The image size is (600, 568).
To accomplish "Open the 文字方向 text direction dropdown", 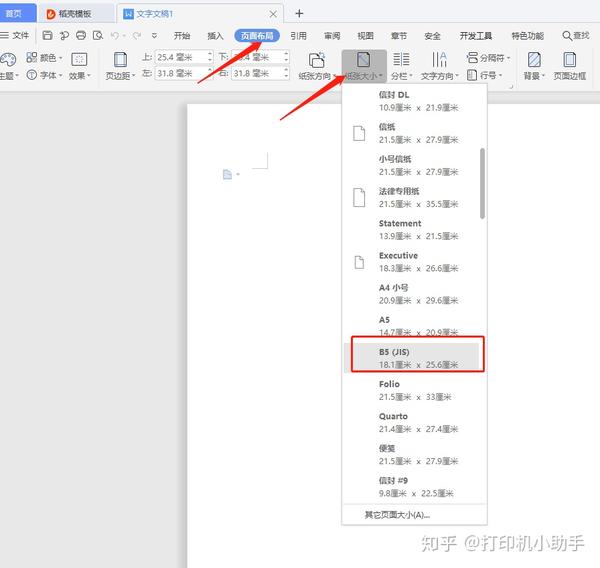I will [439, 66].
